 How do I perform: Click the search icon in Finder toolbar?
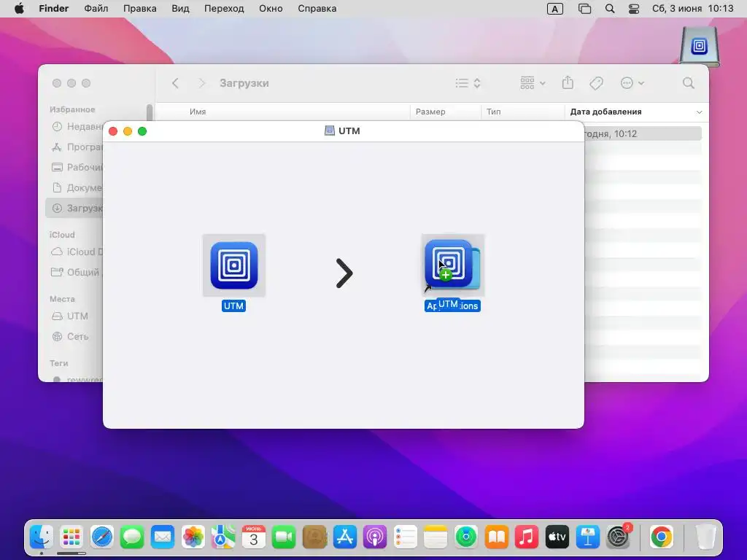688,83
